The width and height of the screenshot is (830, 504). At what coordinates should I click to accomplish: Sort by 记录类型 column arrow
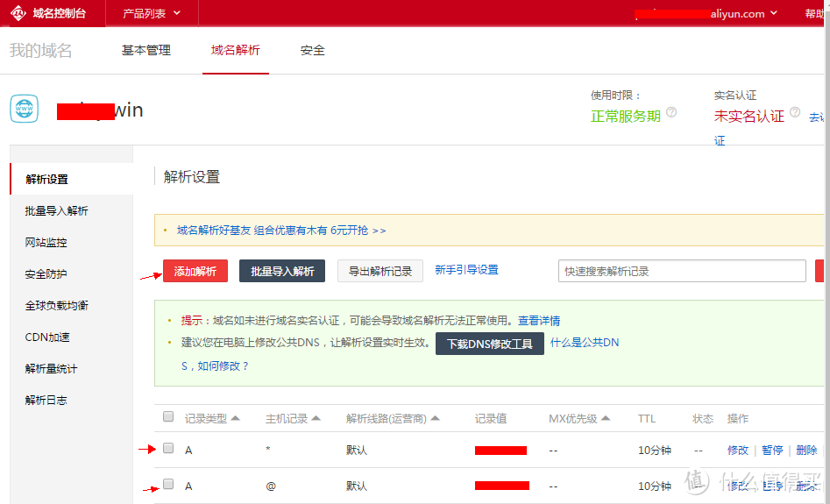pyautogui.click(x=236, y=418)
